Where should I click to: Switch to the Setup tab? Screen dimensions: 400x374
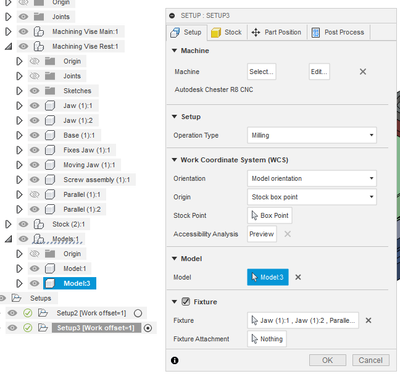[x=186, y=32]
